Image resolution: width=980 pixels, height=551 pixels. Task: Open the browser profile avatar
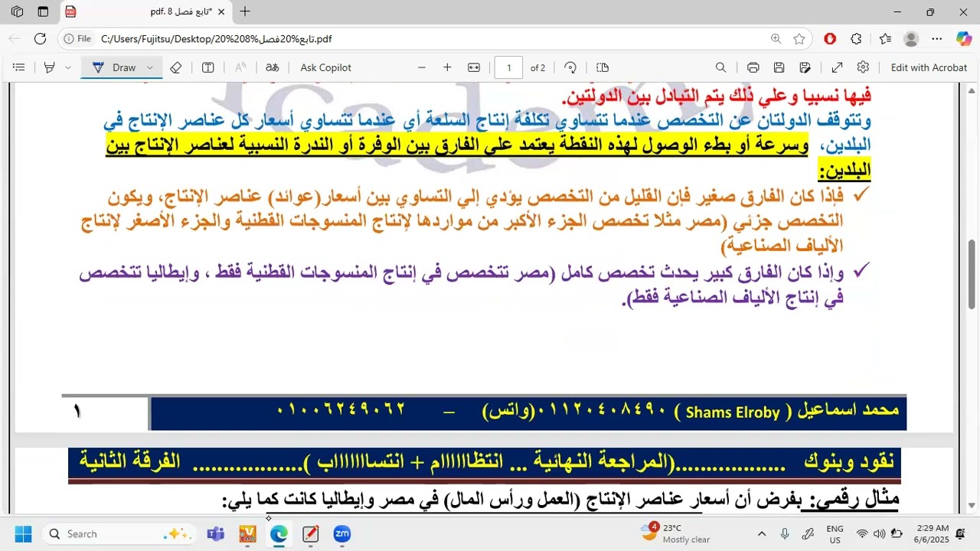tap(911, 38)
